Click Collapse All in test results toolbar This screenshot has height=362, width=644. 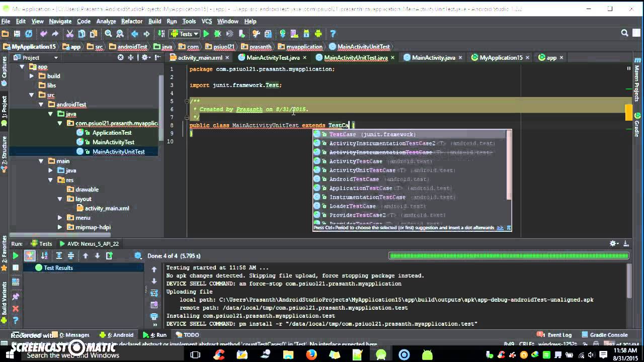[71, 256]
